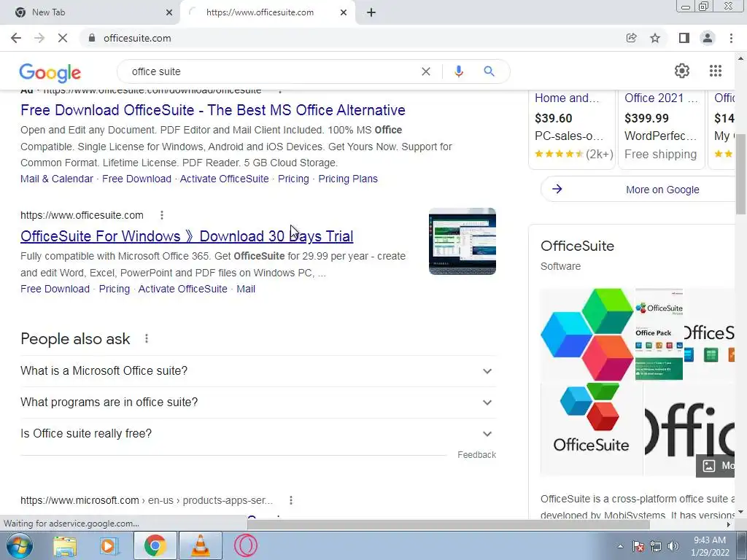The image size is (747, 560).
Task: Click the Mail & Calendar ad sitelink
Action: [x=57, y=179]
